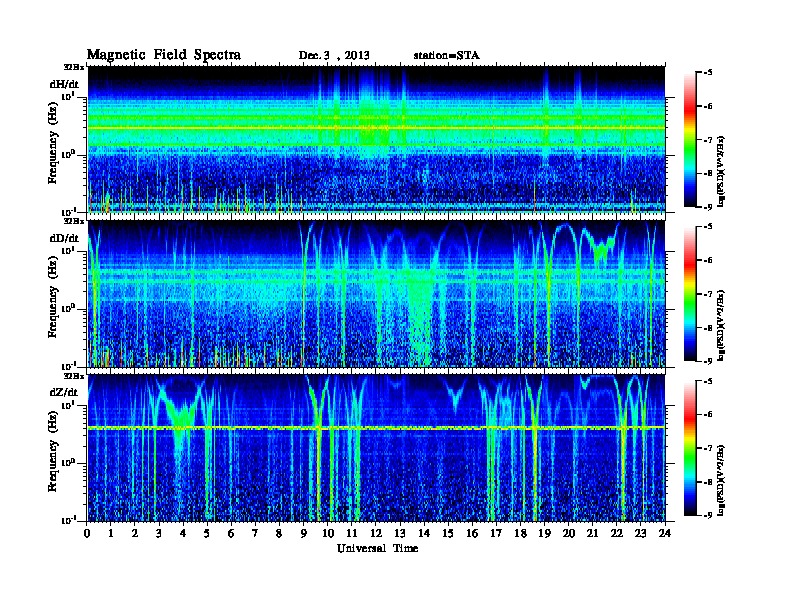Click the '-5' value on dH/dt color scale
Viewport: 792px width, 612px height.
708,73
